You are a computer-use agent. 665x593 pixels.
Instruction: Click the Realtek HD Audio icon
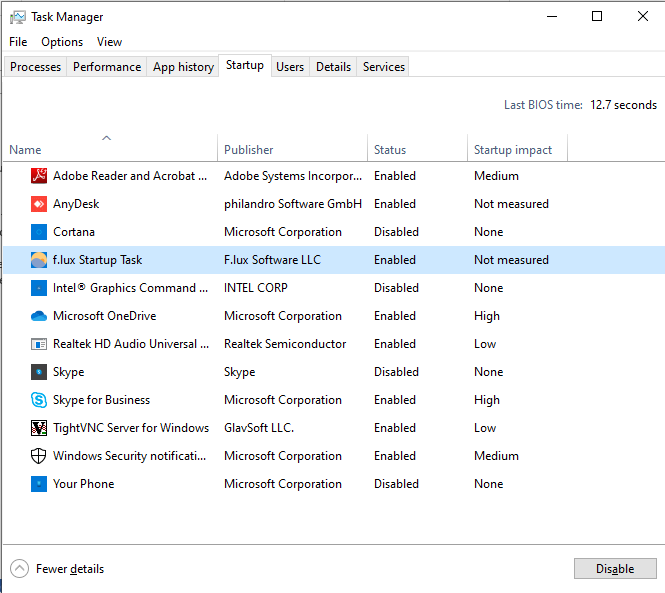39,344
